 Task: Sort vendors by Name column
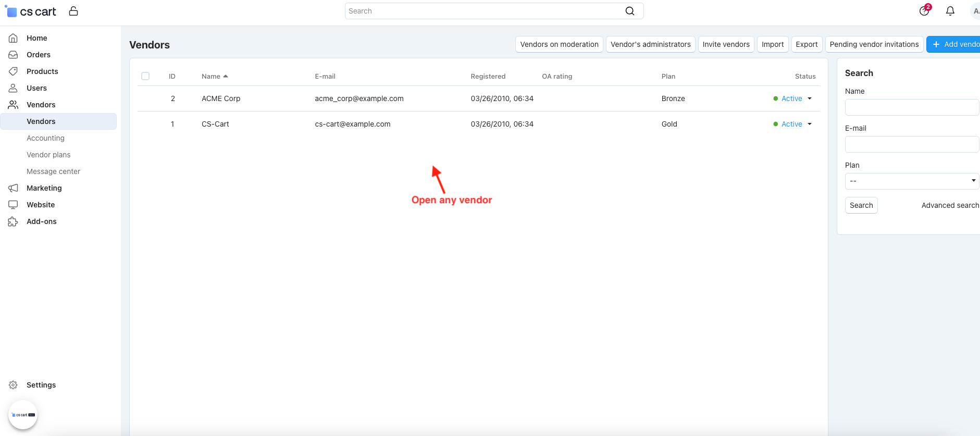pos(215,76)
